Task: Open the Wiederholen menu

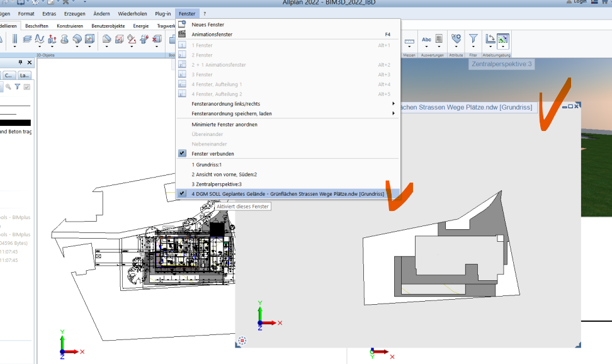Action: (x=132, y=13)
